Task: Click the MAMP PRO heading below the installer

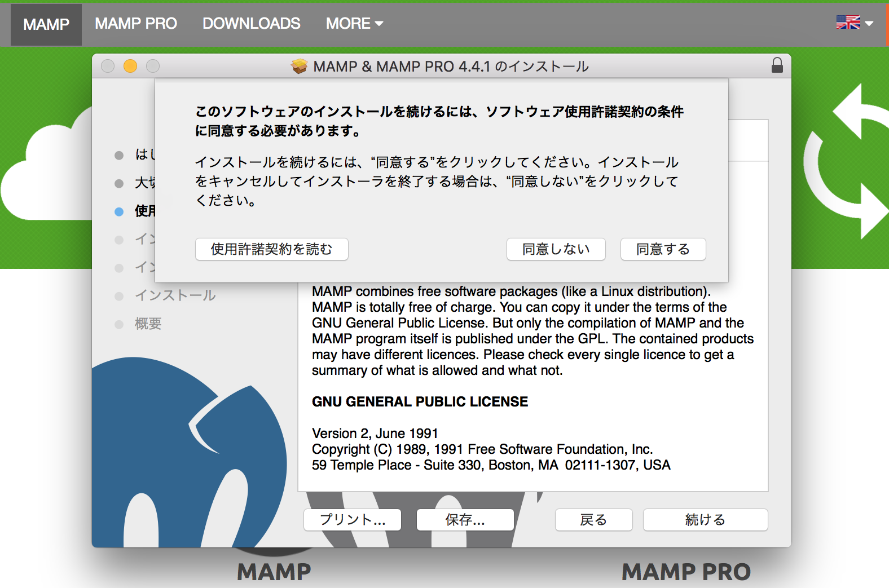Action: click(686, 572)
